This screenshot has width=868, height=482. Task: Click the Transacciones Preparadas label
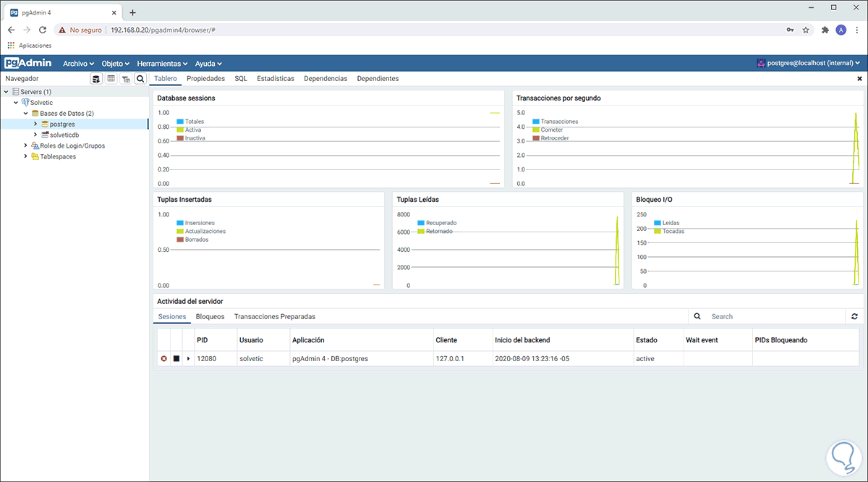pyautogui.click(x=275, y=316)
